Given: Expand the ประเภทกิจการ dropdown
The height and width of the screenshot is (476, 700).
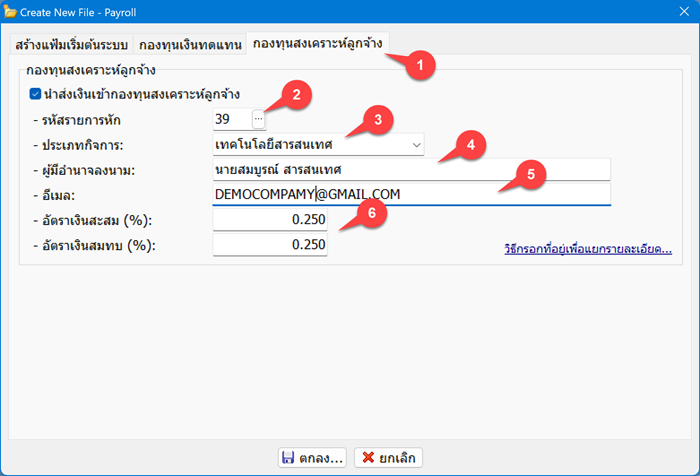Looking at the screenshot, I should [416, 145].
